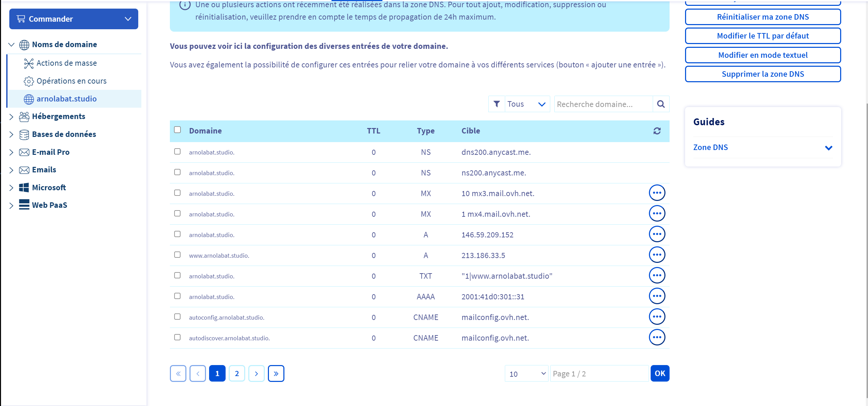This screenshot has width=868, height=406.
Task: Check the select-all checkbox in Domaine header
Action: click(177, 130)
